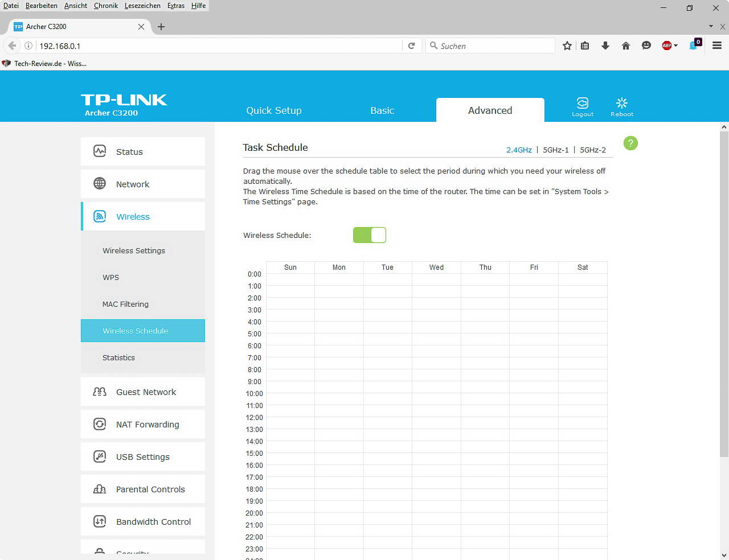Open help via green question mark
Screen dimensions: 729x560
(x=630, y=143)
